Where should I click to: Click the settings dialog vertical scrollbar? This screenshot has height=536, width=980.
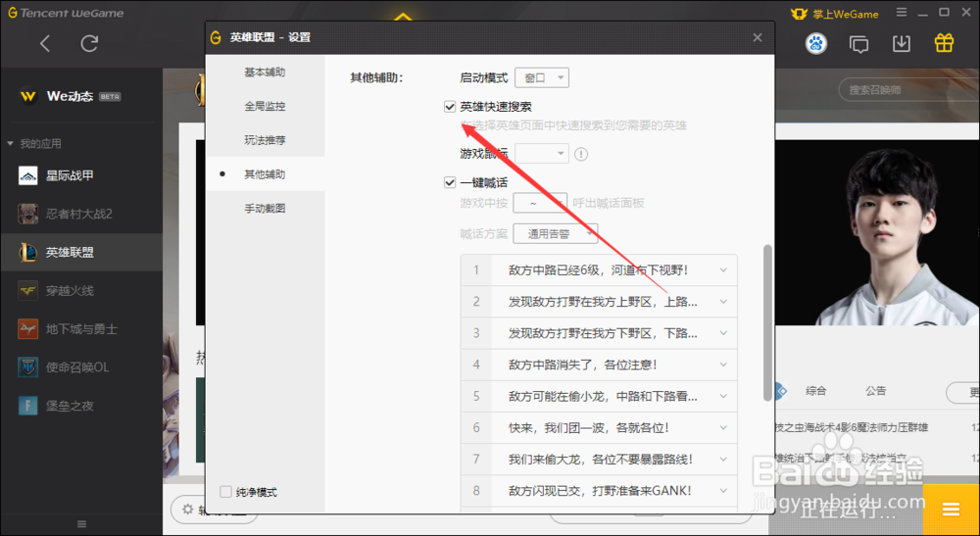click(767, 322)
